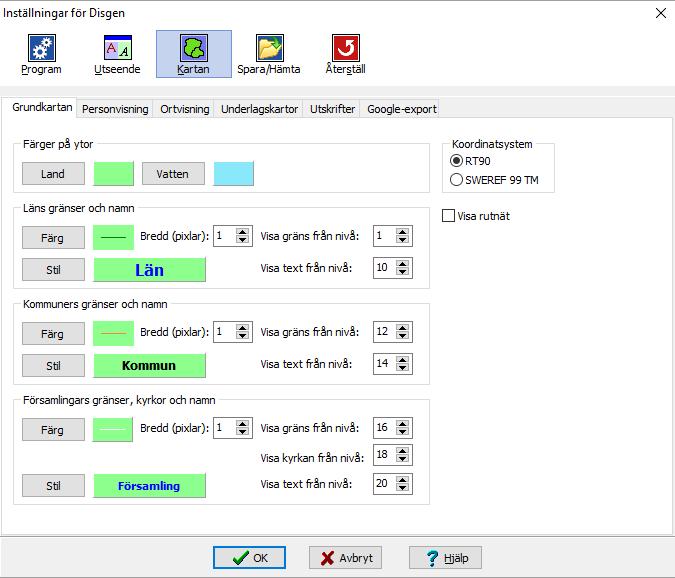The image size is (675, 578).
Task: Open the Program settings section
Action: point(41,54)
